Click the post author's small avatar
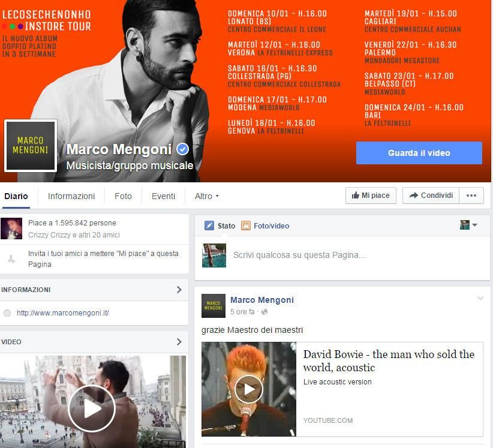Screen dimensions: 493x448 [214, 306]
